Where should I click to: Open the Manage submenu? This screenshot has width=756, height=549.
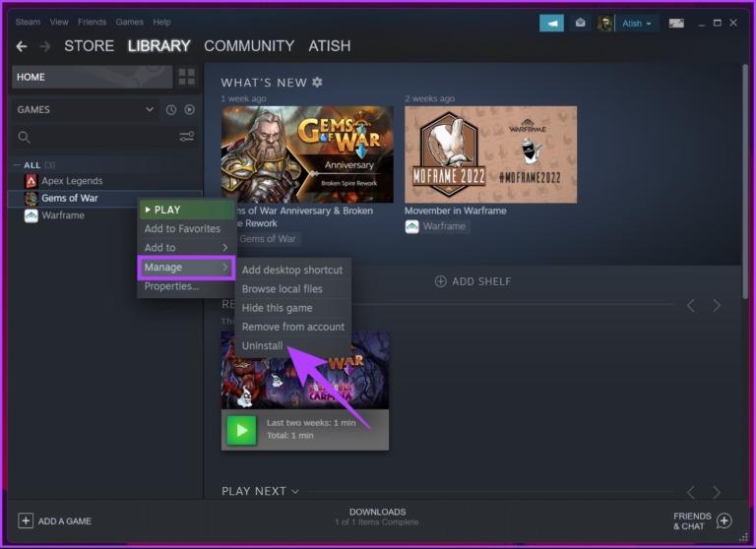tap(187, 268)
